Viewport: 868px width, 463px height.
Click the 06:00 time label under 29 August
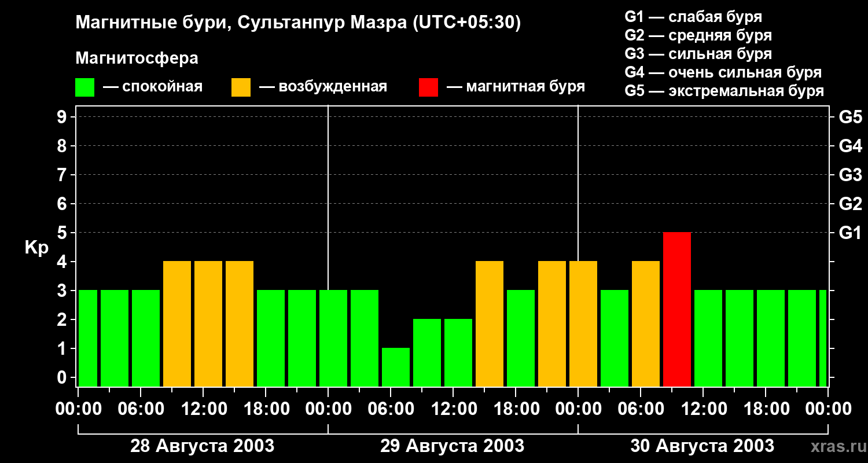390,409
